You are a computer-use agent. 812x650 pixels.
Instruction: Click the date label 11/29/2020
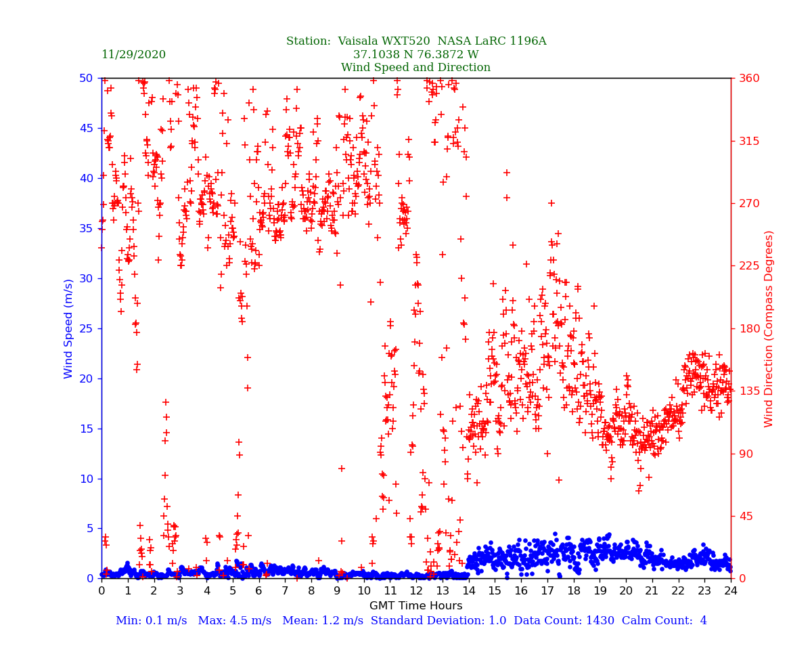point(133,55)
